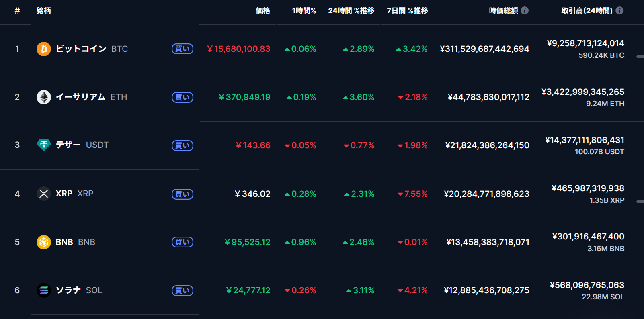Open the 時価総額 info tooltip icon
This screenshot has height=319, width=644.
click(525, 10)
